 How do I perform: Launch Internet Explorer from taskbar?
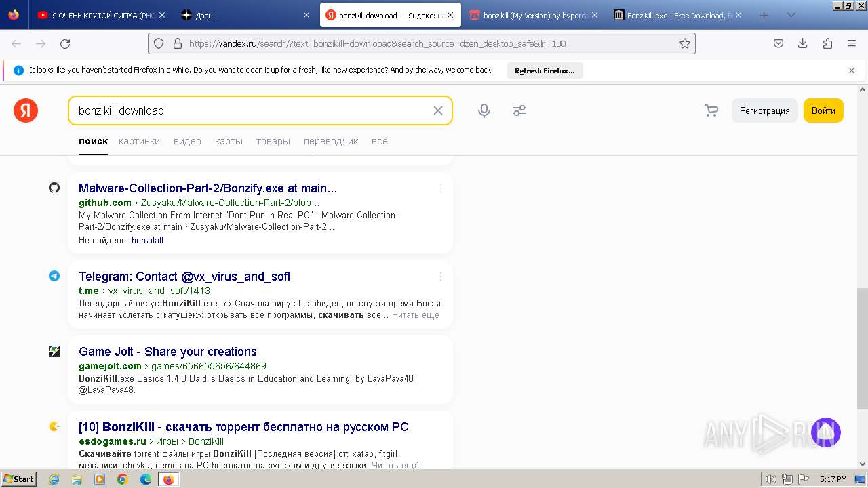(x=54, y=479)
